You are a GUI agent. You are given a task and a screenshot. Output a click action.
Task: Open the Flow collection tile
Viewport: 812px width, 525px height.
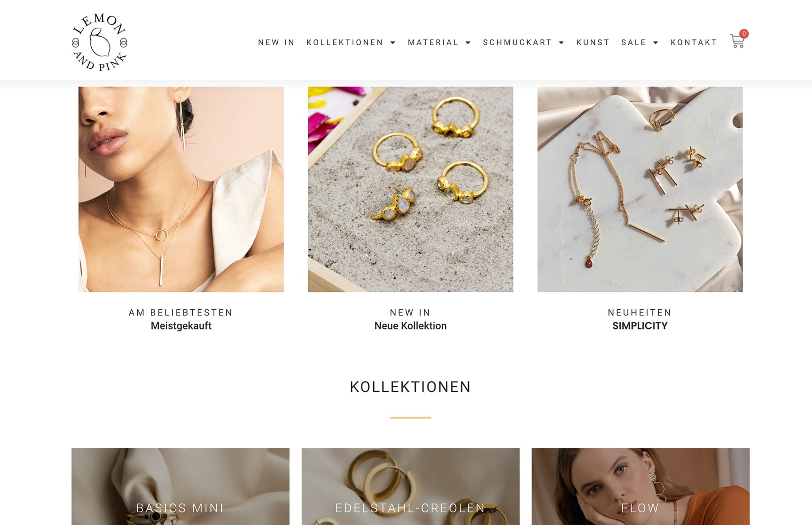[640, 486]
